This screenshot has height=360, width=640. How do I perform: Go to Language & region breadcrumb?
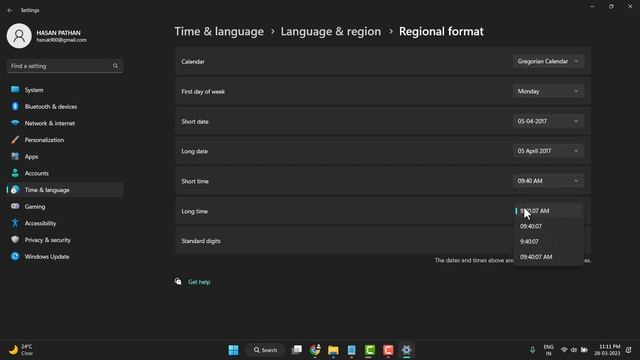(x=331, y=31)
